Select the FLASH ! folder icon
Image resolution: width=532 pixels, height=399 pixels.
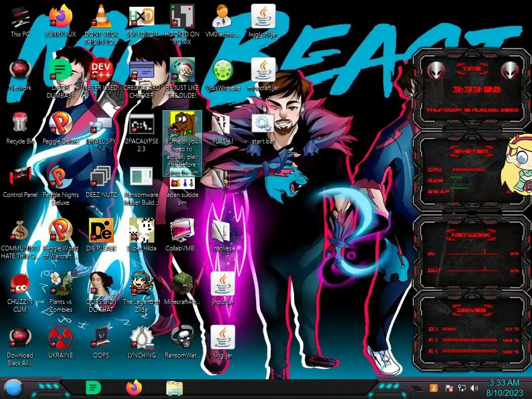[x=221, y=124]
